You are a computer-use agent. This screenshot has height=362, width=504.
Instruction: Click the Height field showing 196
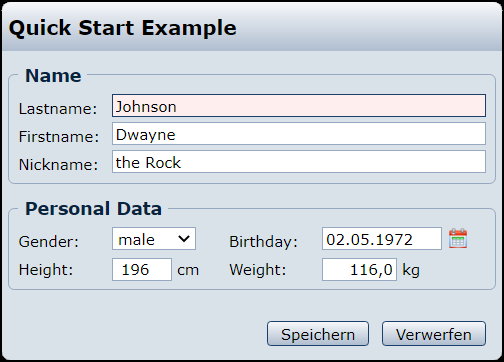142,269
